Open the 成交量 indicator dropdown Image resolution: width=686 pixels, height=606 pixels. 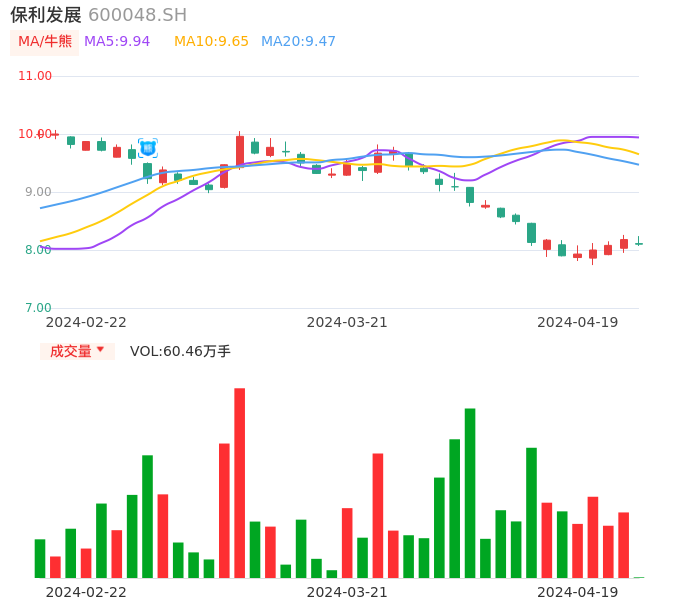[x=77, y=351]
